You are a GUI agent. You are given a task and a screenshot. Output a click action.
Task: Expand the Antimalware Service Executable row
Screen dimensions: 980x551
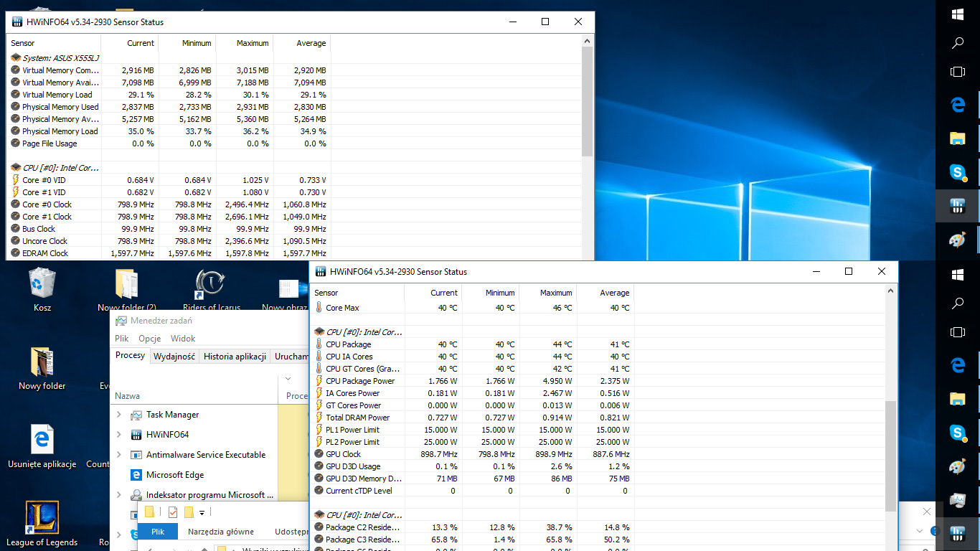[x=119, y=455]
